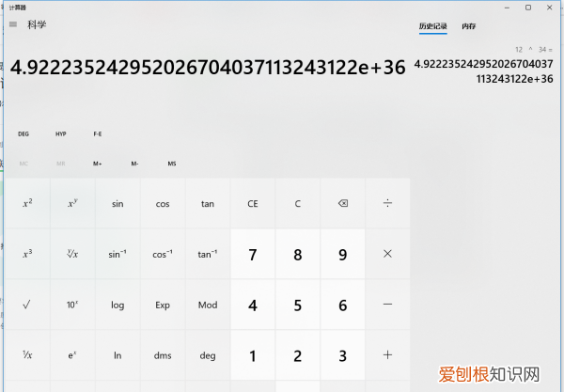This screenshot has width=564, height=392.
Task: Toggle the HYP hyperbolic functions mode
Action: tap(60, 133)
